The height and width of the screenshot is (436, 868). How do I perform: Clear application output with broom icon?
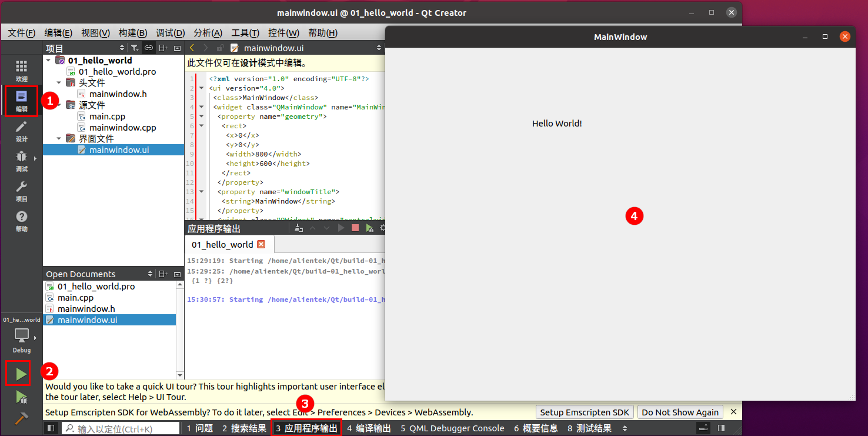point(299,228)
